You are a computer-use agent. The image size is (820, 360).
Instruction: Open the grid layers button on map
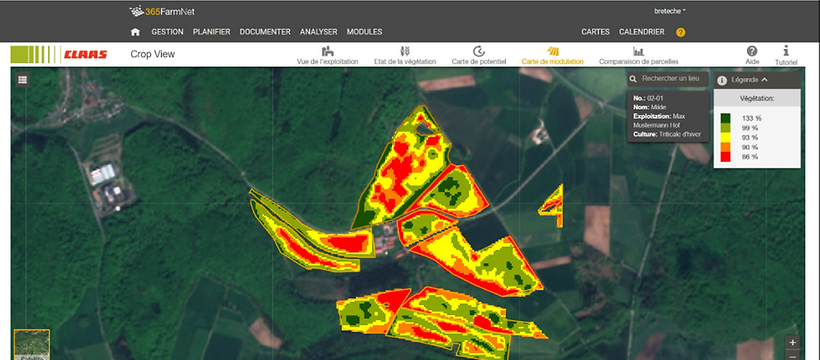click(22, 80)
